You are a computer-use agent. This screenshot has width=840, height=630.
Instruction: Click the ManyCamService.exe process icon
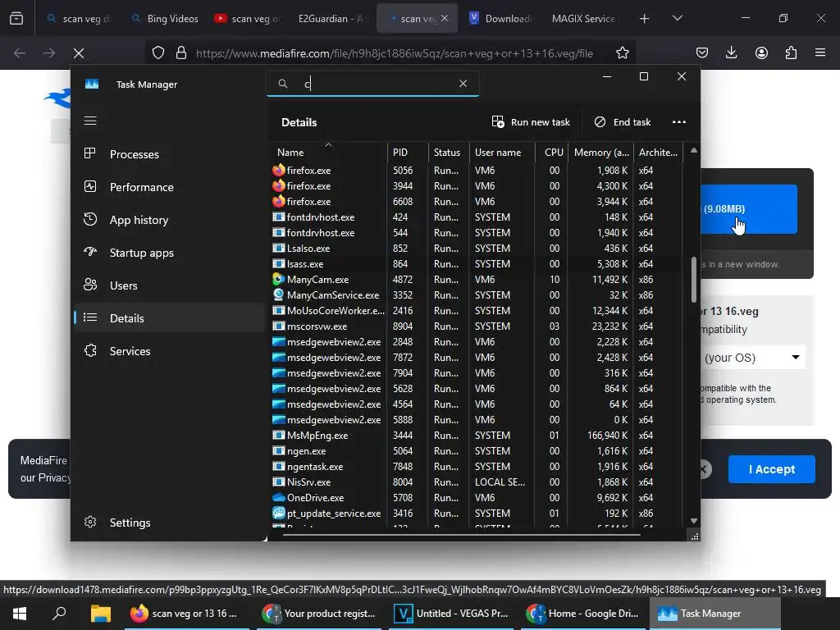click(x=278, y=294)
